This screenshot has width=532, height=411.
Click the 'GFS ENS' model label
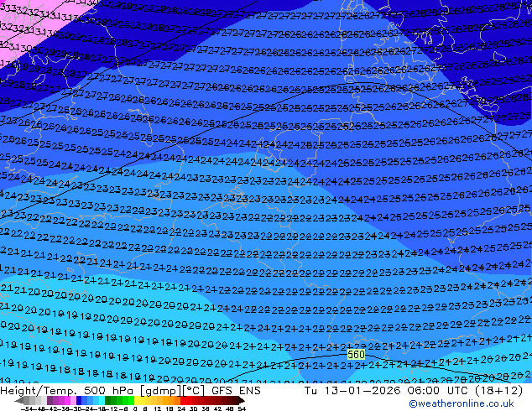point(236,391)
